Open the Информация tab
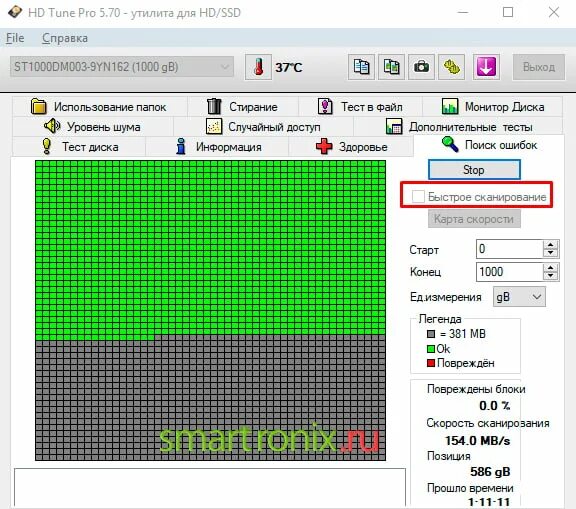This screenshot has height=509, width=576. [x=217, y=147]
